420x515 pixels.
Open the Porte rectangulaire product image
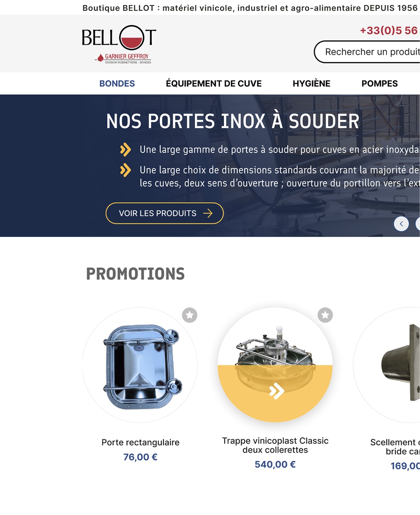click(x=140, y=365)
